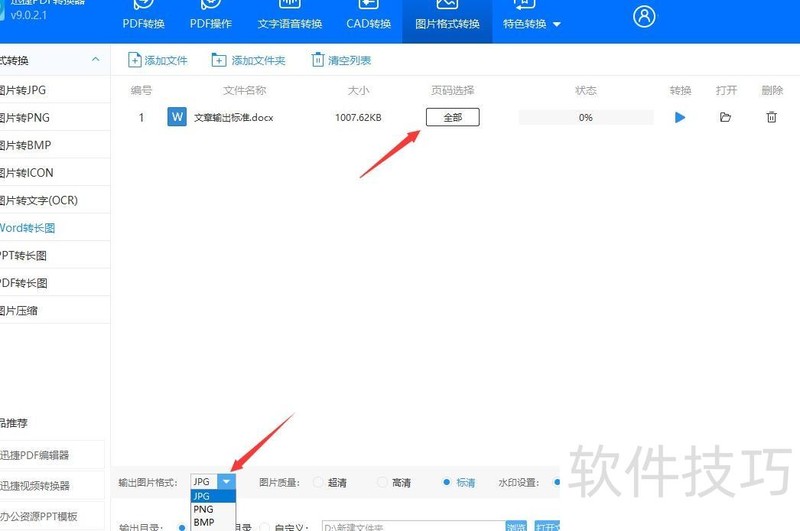This screenshot has width=800, height=531.
Task: Choose BMP in the format list
Action: tap(213, 522)
